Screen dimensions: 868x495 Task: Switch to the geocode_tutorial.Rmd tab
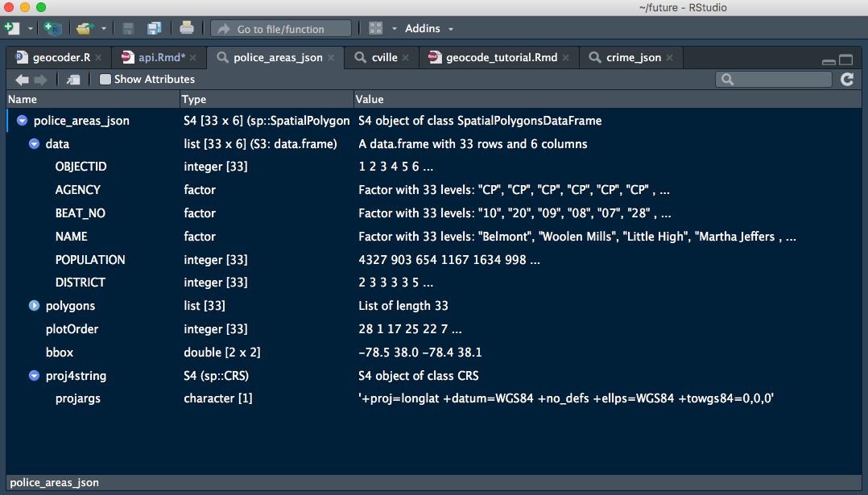[x=501, y=57]
